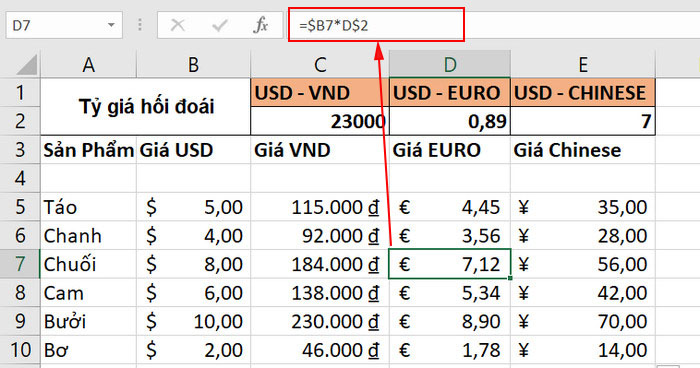Select column B header

pos(193,65)
